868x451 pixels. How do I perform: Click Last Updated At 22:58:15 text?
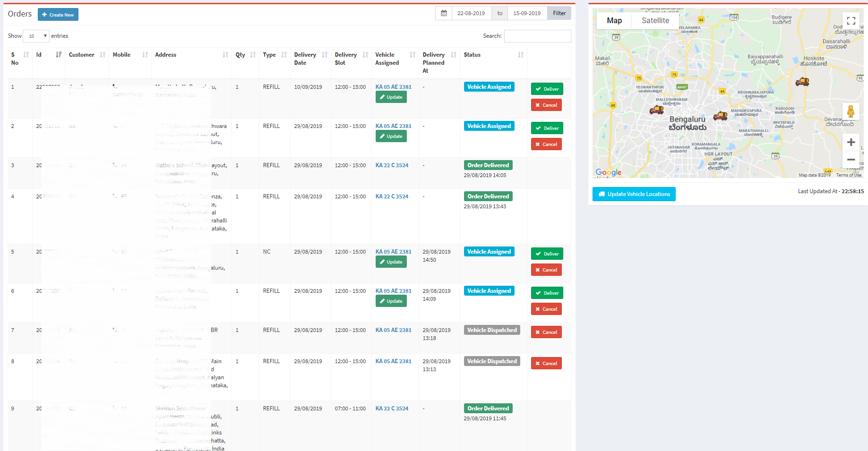[831, 191]
